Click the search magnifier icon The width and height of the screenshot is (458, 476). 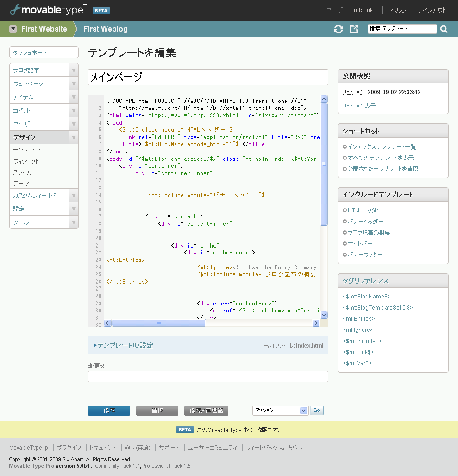coord(444,29)
